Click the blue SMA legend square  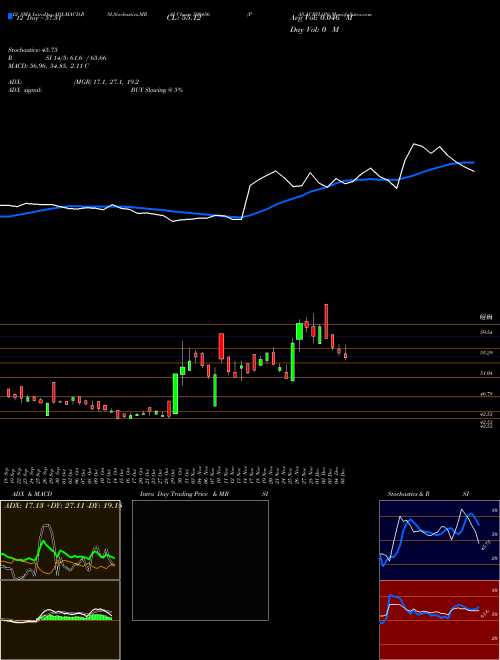pos(10,16)
